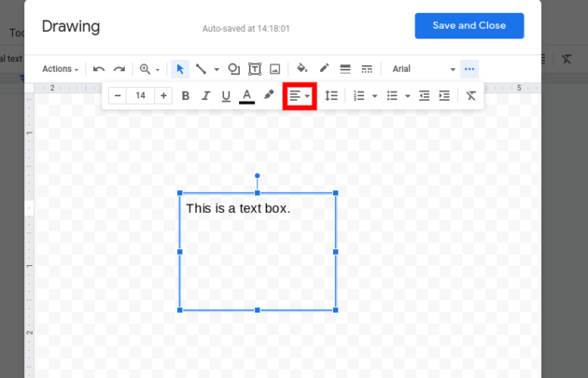Viewport: 588px width, 378px height.
Task: Insert an image with the Image icon
Action: click(275, 69)
